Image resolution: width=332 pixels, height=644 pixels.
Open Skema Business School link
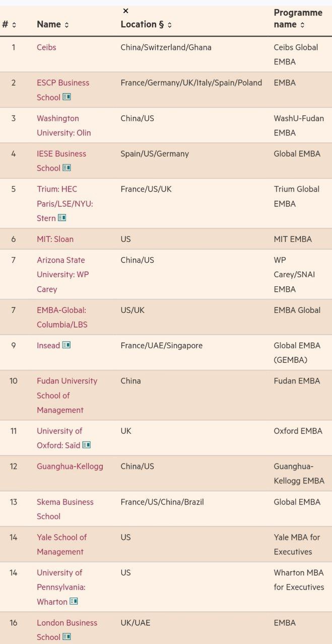pyautogui.click(x=65, y=509)
